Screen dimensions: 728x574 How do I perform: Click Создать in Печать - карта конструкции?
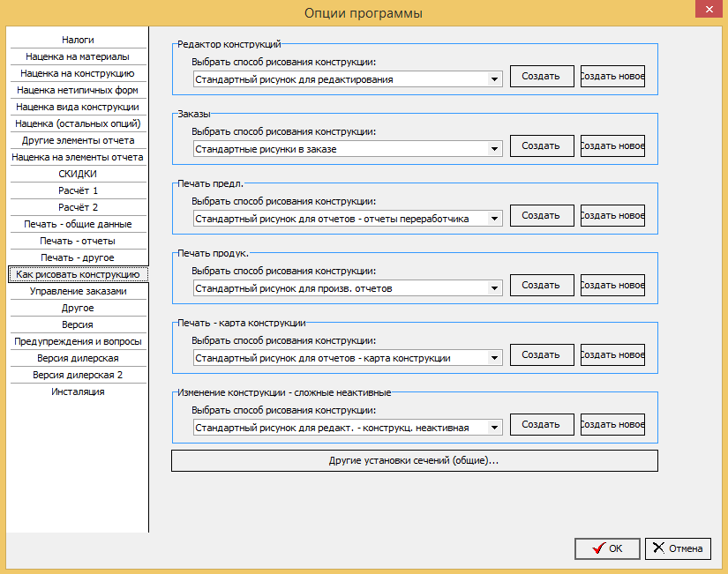click(x=542, y=354)
